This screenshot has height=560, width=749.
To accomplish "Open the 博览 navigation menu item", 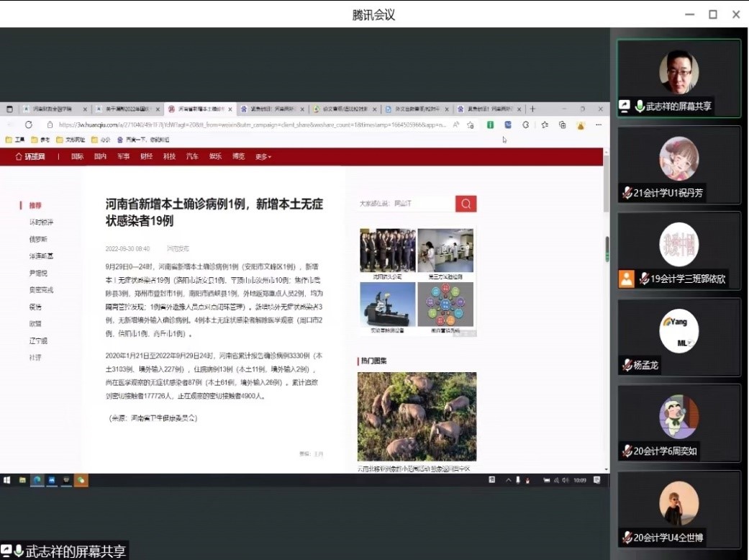I will [x=238, y=156].
